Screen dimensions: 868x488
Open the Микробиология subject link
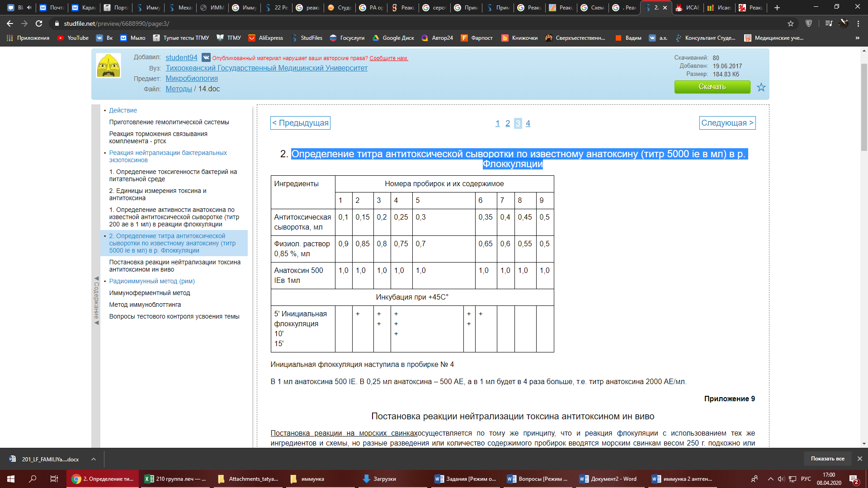(192, 78)
